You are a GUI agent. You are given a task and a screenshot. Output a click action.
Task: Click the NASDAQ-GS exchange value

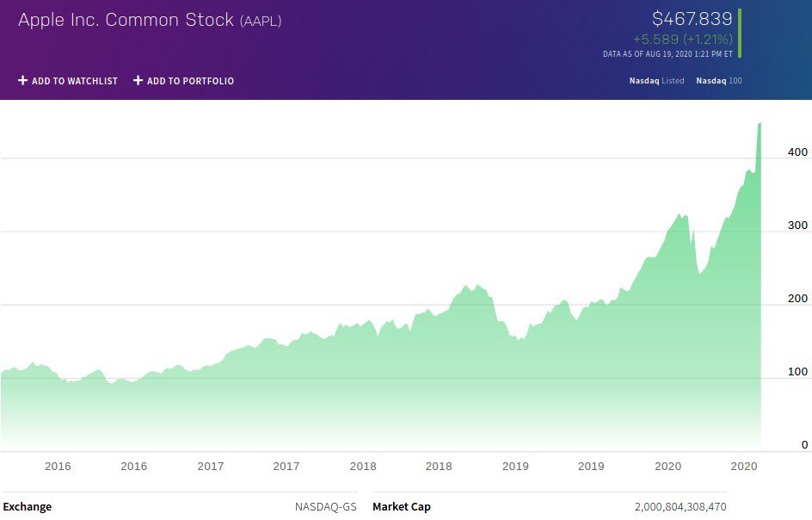326,506
